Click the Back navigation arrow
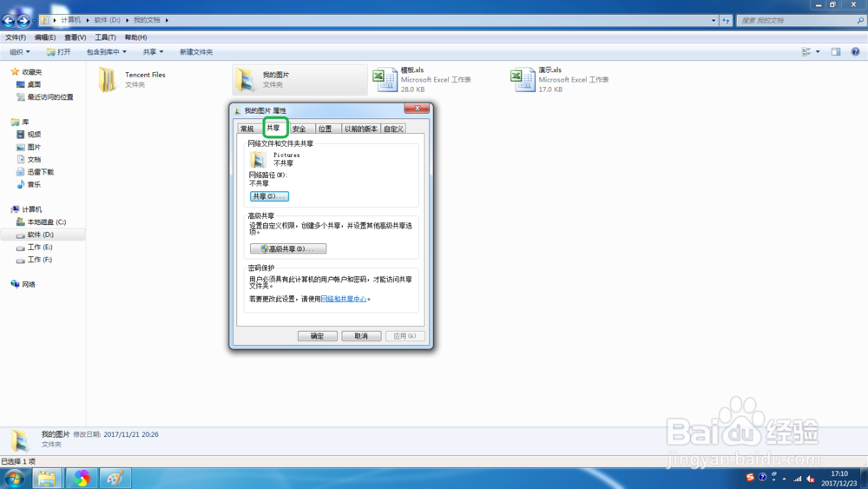This screenshot has height=489, width=868. [x=9, y=21]
